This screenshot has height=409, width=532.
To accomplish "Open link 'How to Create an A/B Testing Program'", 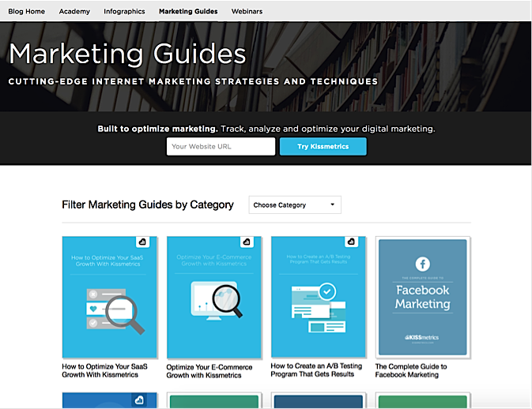I will click(x=316, y=370).
